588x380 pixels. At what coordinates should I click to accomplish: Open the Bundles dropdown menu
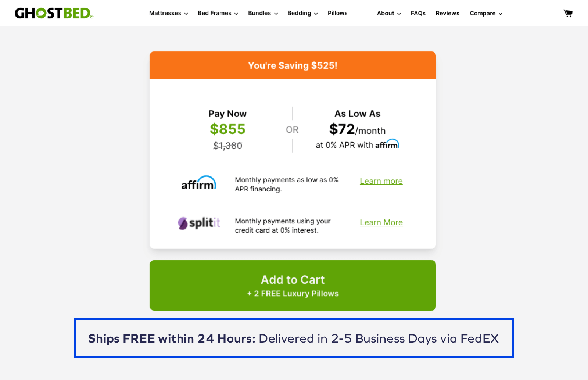(x=263, y=13)
